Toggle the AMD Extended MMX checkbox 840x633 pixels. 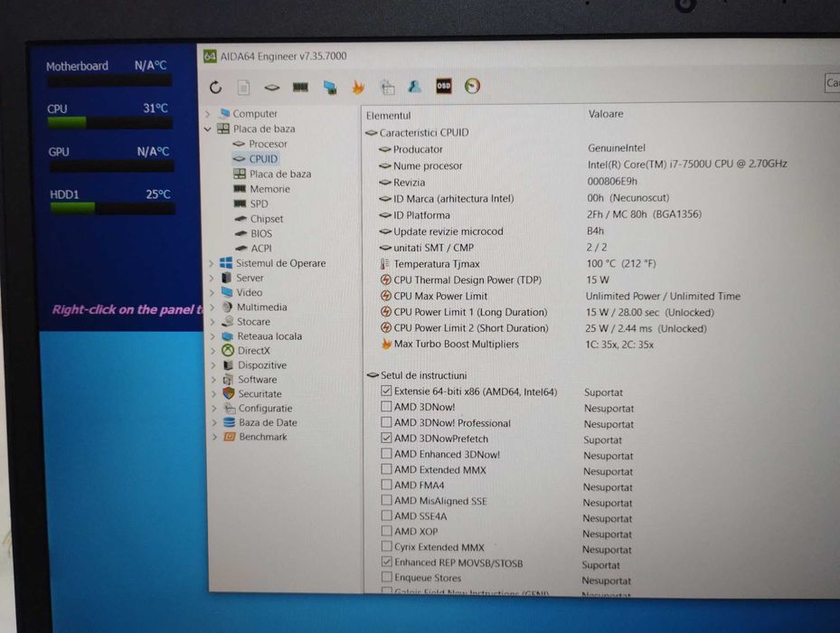[x=386, y=469]
